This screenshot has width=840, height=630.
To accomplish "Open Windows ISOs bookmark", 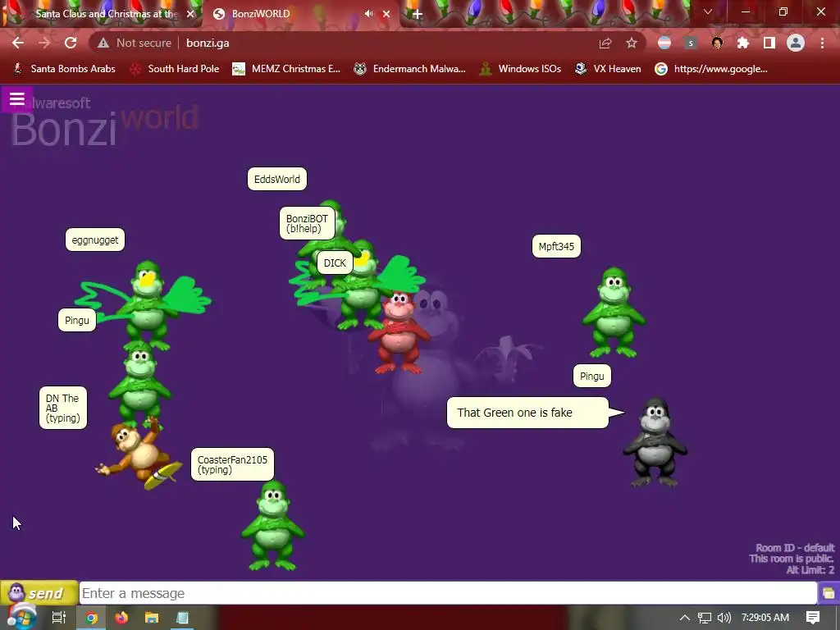I will [x=521, y=69].
